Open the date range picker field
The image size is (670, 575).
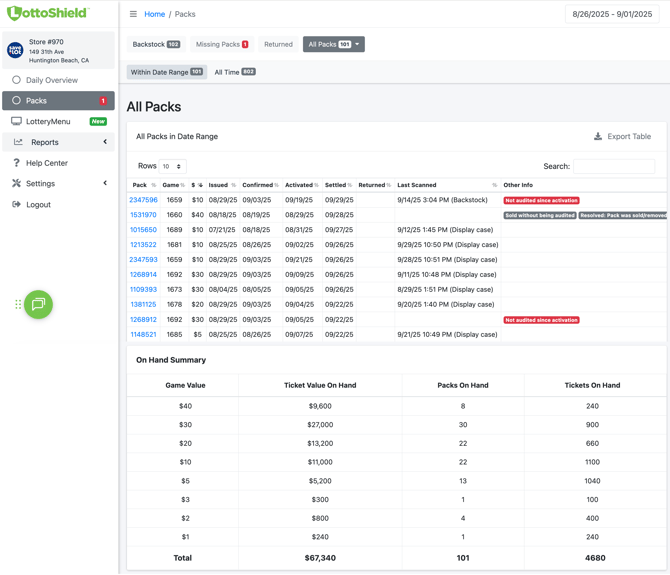pyautogui.click(x=614, y=14)
